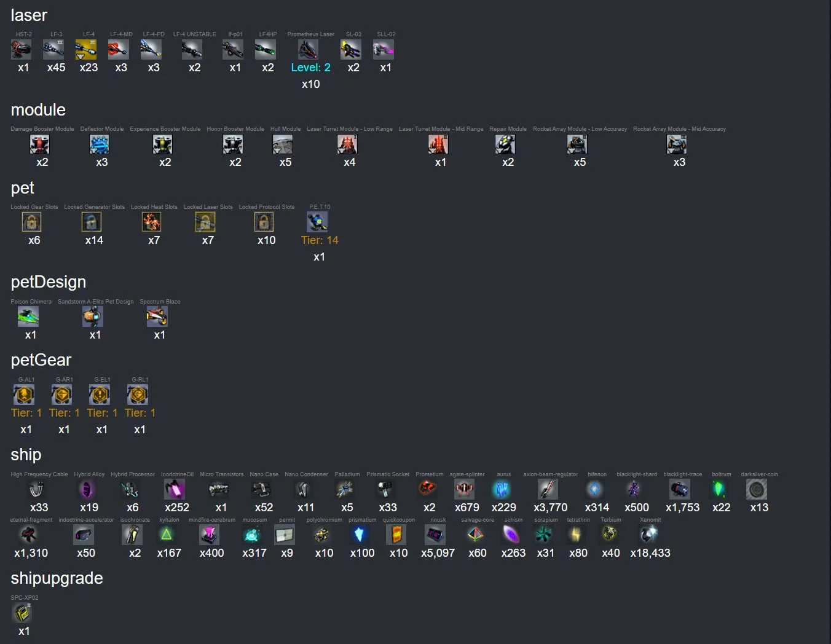Select the Repair Module icon

tap(505, 144)
